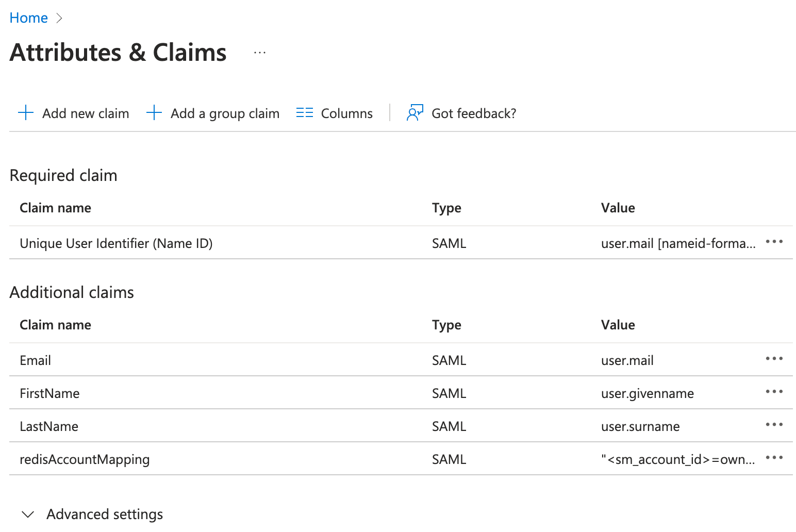Open the Columns chooser
The width and height of the screenshot is (796, 532).
346,113
